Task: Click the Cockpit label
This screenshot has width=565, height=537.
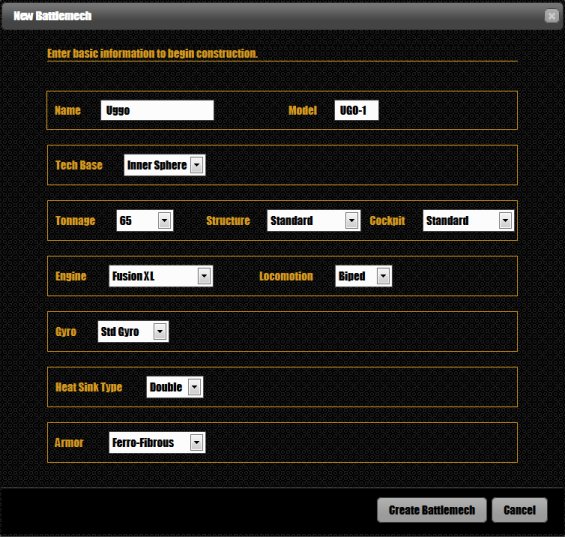Action: [387, 221]
